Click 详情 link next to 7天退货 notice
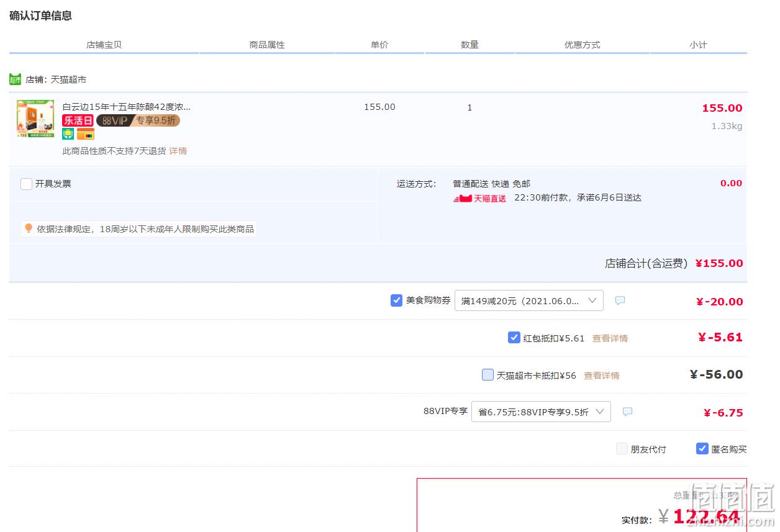The width and height of the screenshot is (780, 532). click(x=178, y=151)
